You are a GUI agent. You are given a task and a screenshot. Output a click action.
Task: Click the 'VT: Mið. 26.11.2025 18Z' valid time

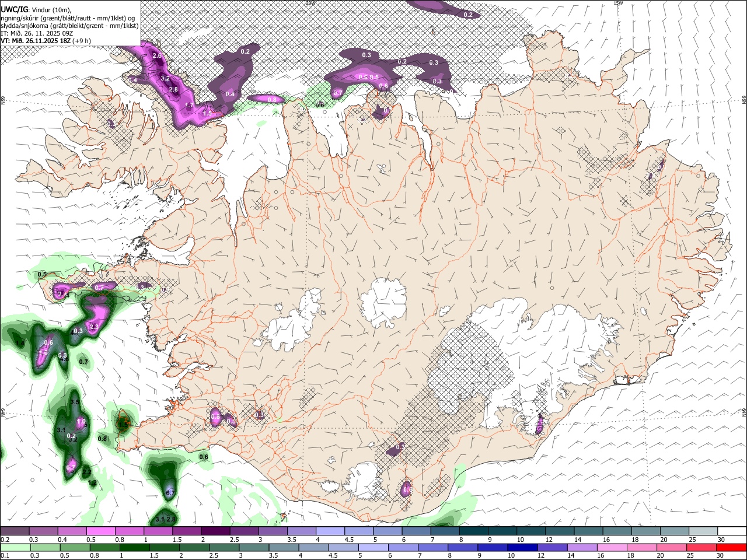(x=36, y=41)
